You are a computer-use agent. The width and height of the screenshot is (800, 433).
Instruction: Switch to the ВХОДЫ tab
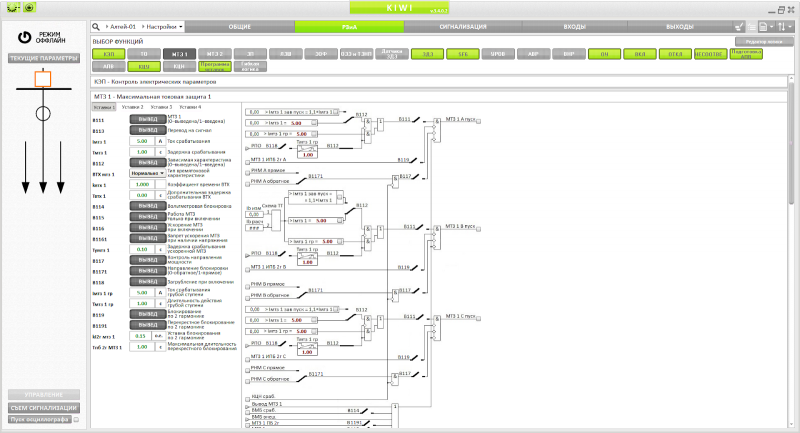click(574, 27)
